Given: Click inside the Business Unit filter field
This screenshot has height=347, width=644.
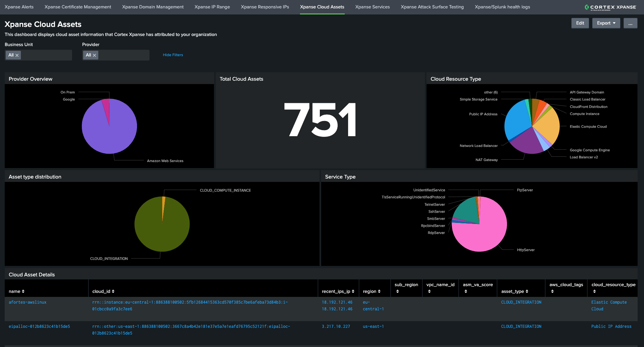Looking at the screenshot, I should [38, 55].
